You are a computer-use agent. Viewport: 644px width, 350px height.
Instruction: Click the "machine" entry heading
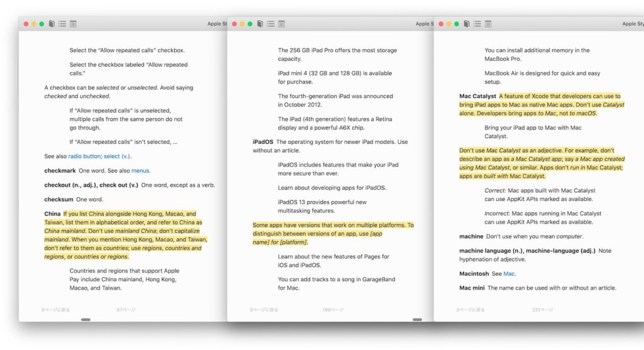point(471,236)
